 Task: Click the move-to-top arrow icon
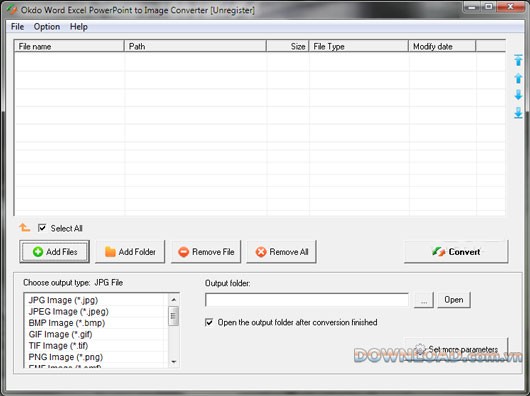pyautogui.click(x=518, y=60)
